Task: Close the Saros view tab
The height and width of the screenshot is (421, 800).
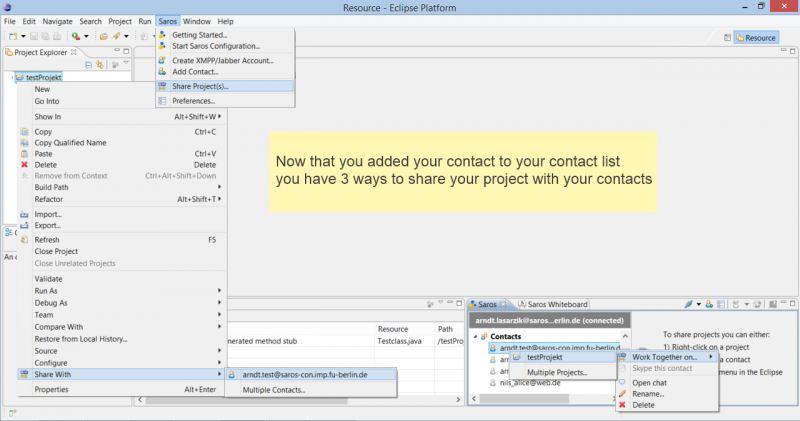Action: (x=503, y=304)
